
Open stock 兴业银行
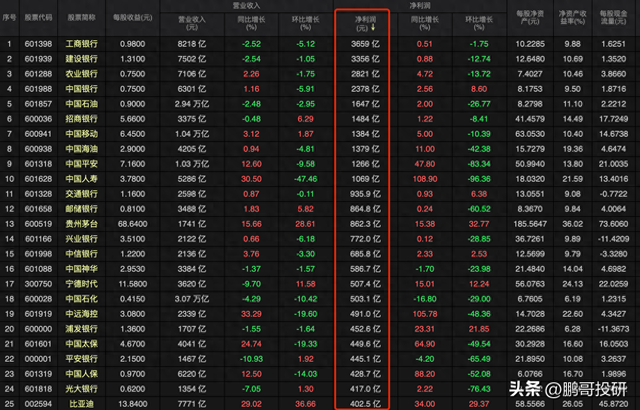[x=82, y=239]
